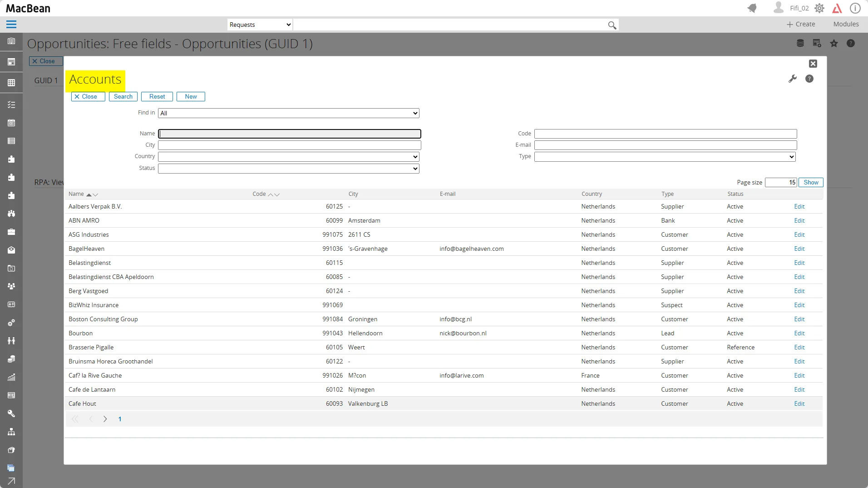Expand the Find in dropdown

(x=288, y=113)
